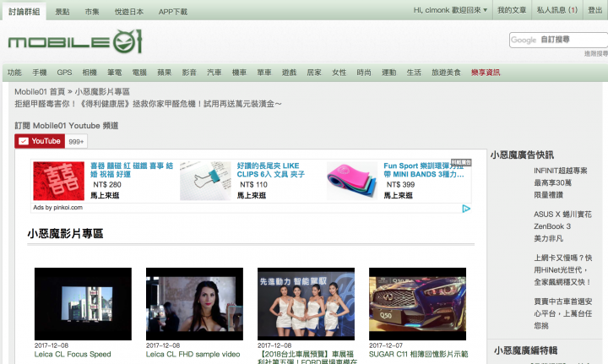Select 運動 in the category bar
Image resolution: width=608 pixels, height=364 pixels.
[389, 73]
